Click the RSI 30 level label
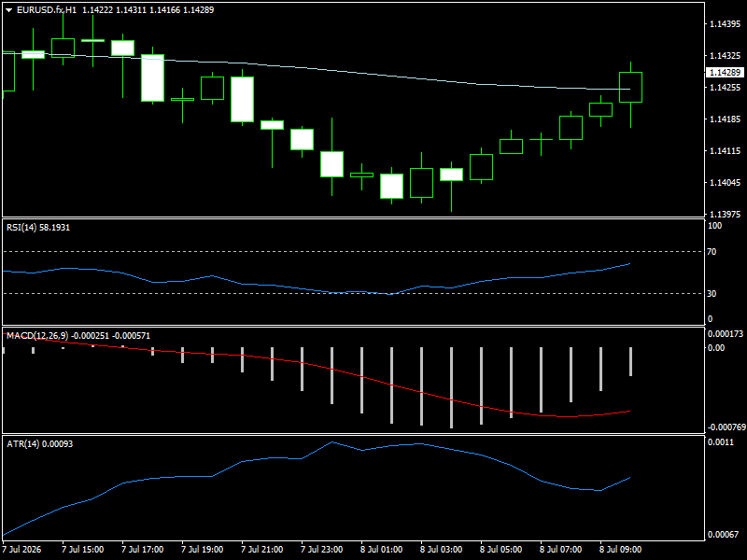The width and height of the screenshot is (747, 560). [712, 294]
